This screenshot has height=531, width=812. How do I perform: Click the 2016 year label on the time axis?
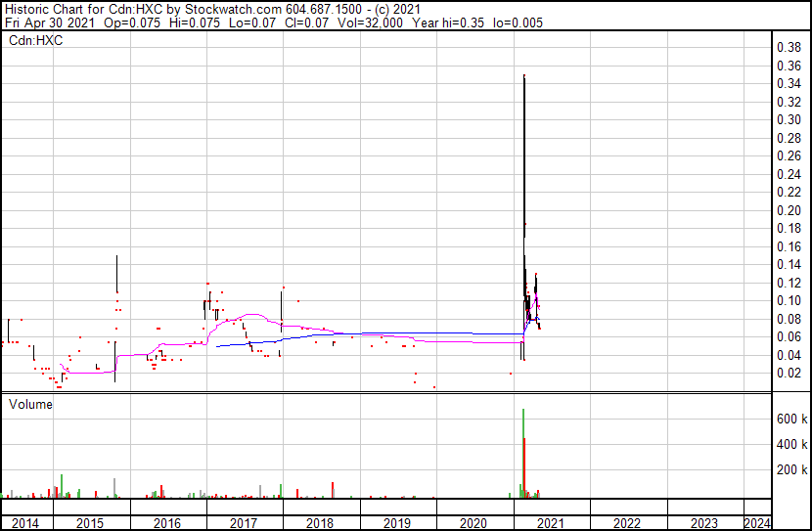point(166,523)
